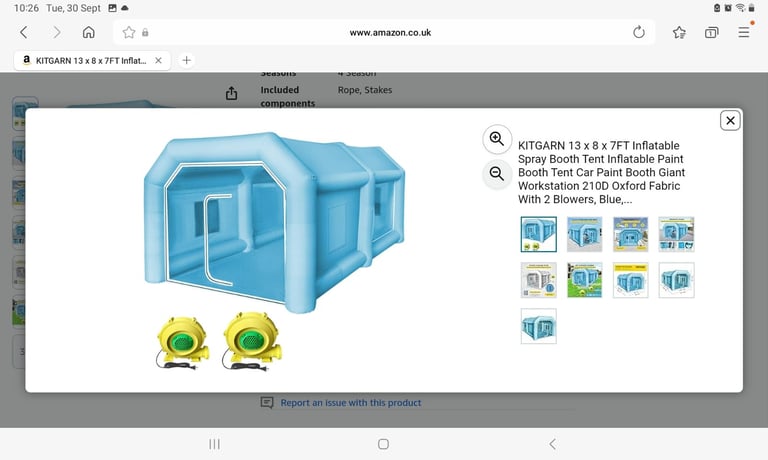Select third thumbnail in second row
Viewport: 768px width, 460px height.
click(630, 280)
